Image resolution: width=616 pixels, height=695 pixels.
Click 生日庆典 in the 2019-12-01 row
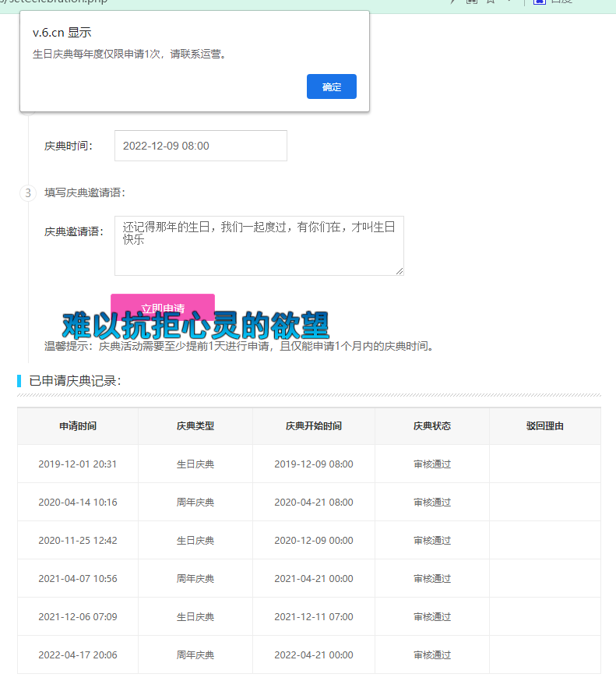(195, 464)
